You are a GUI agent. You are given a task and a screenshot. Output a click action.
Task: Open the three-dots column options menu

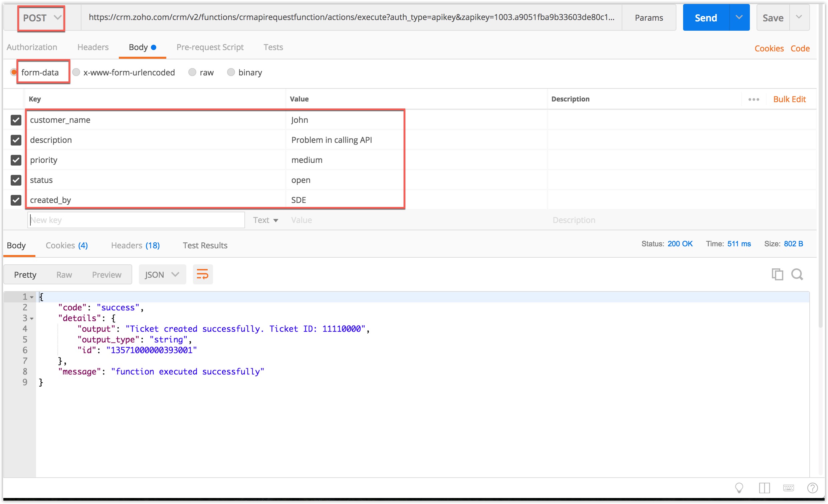tap(754, 99)
